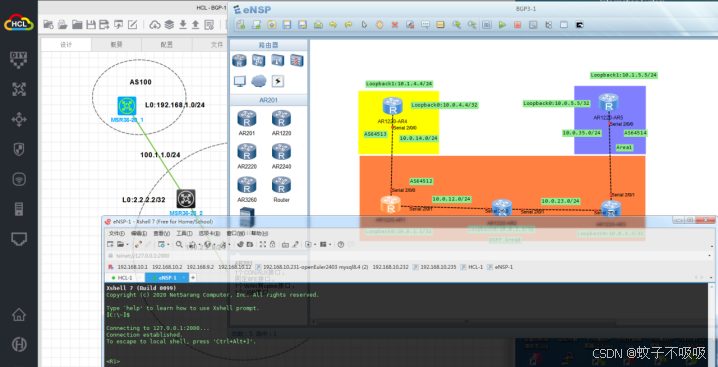Switch to the 设计 tab in HCL
The height and width of the screenshot is (367, 718).
point(66,44)
